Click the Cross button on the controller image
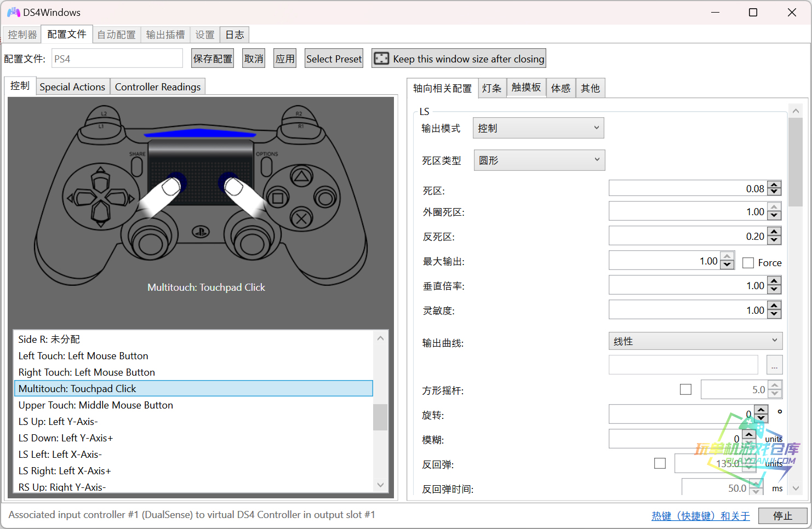Image resolution: width=812 pixels, height=529 pixels. (x=301, y=219)
